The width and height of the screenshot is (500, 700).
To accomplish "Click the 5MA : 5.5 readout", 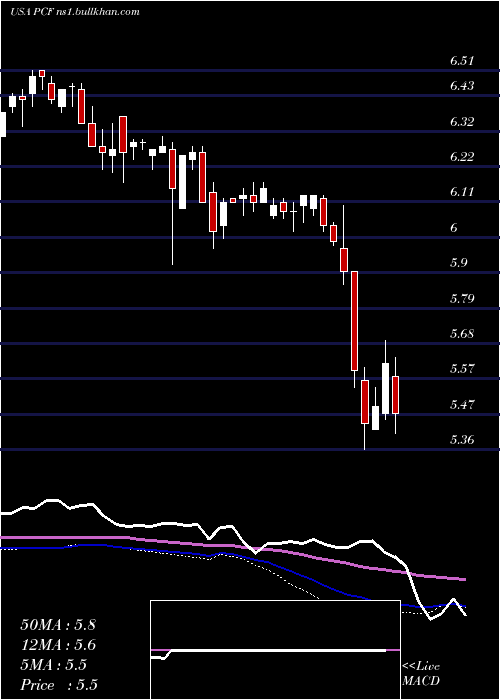I will [x=54, y=665].
